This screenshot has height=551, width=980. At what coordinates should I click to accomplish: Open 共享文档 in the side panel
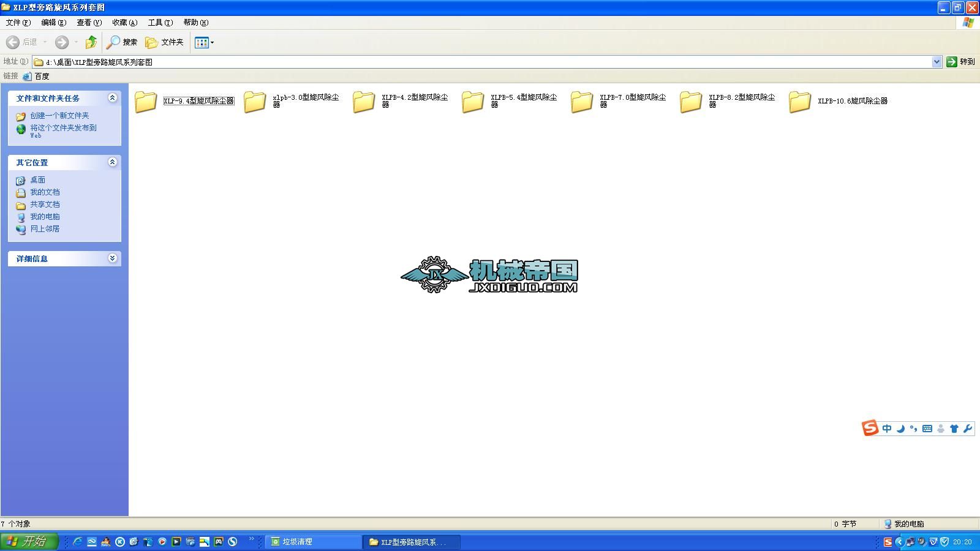[45, 204]
